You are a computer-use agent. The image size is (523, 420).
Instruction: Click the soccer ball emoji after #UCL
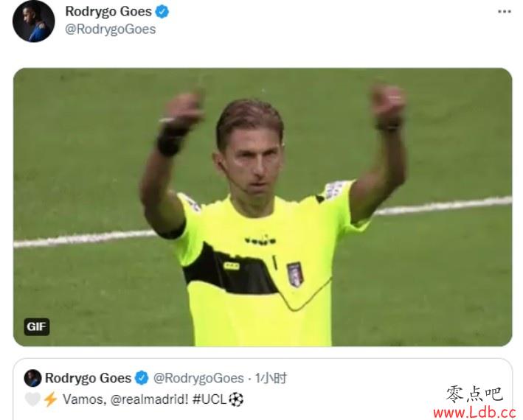(x=236, y=399)
